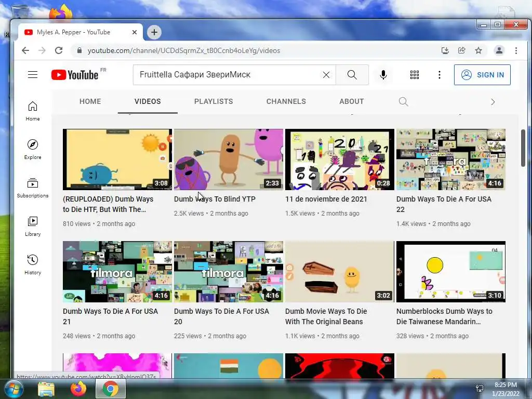Search within channel magnifier icon

pyautogui.click(x=403, y=101)
